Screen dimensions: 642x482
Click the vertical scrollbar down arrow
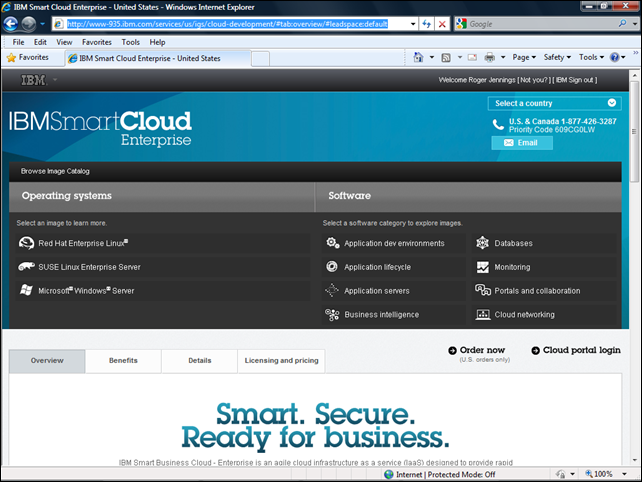pyautogui.click(x=635, y=460)
